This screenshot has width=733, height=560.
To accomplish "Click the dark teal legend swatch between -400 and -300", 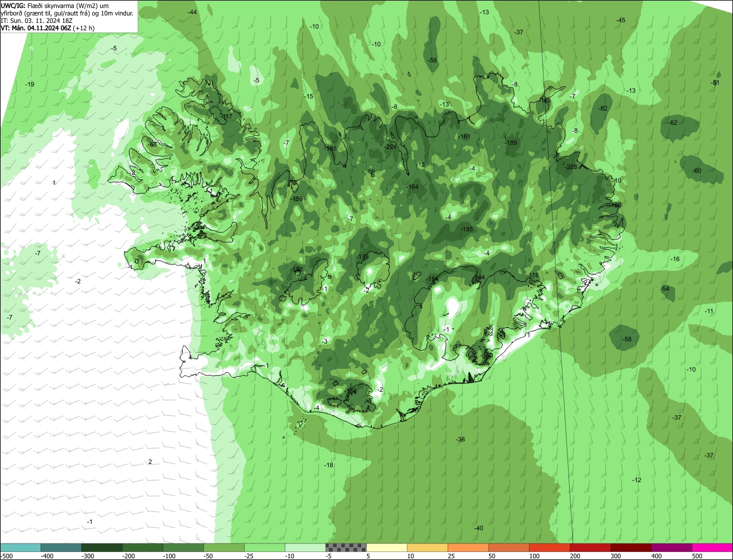I will (x=61, y=547).
